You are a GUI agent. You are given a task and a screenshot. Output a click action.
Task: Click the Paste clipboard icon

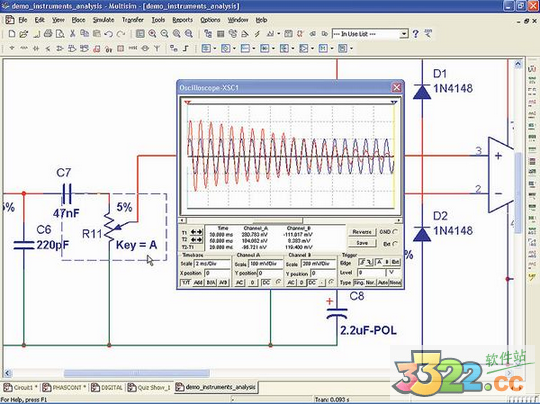[x=97, y=34]
